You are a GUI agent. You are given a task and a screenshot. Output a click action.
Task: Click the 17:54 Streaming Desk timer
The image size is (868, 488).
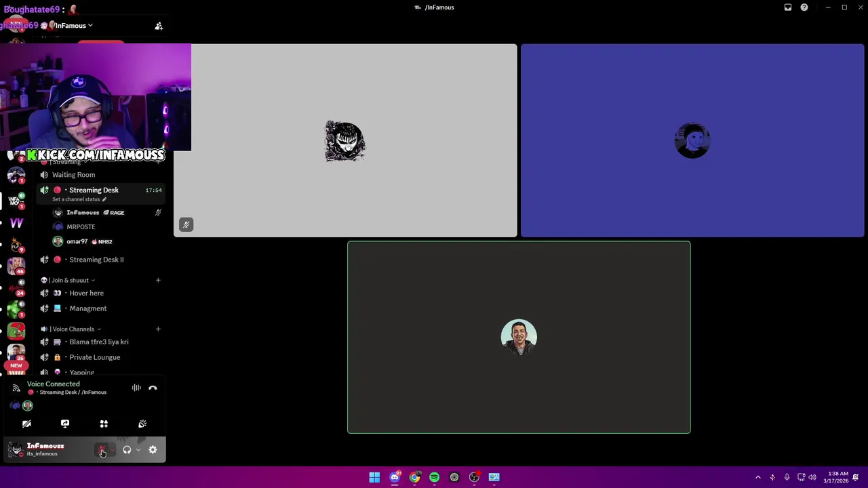pos(153,190)
